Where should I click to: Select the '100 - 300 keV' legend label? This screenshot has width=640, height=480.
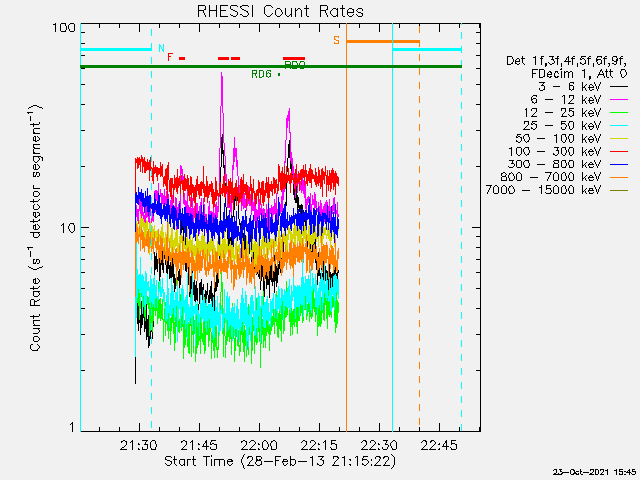pyautogui.click(x=554, y=151)
